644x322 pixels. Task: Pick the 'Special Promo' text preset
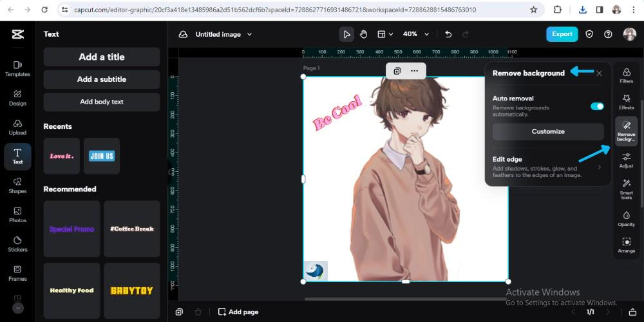pos(72,229)
